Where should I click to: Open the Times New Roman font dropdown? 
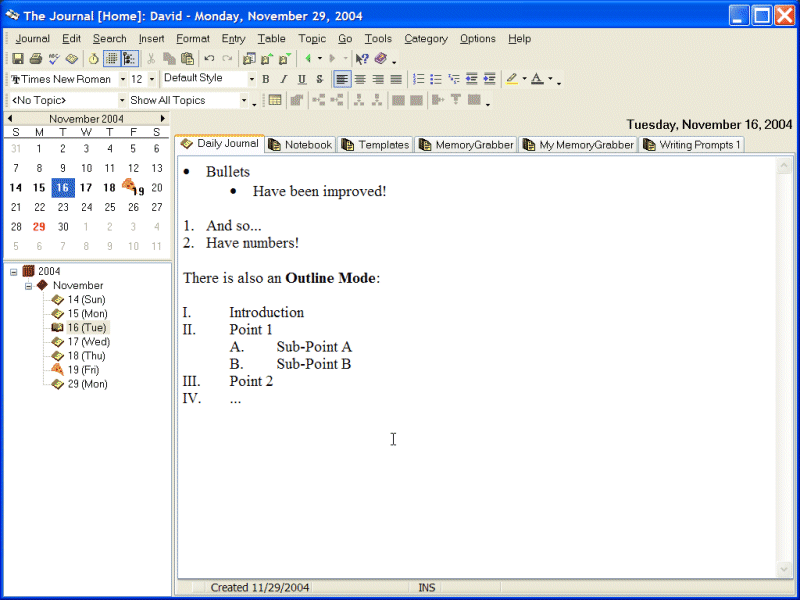click(122, 79)
